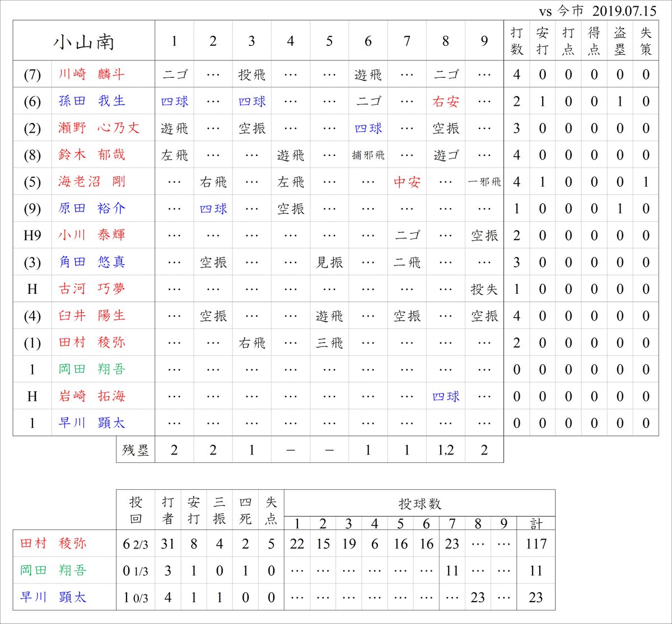This screenshot has width=672, height=624.
Task: Click the team name 小山南
Action: 84,41
